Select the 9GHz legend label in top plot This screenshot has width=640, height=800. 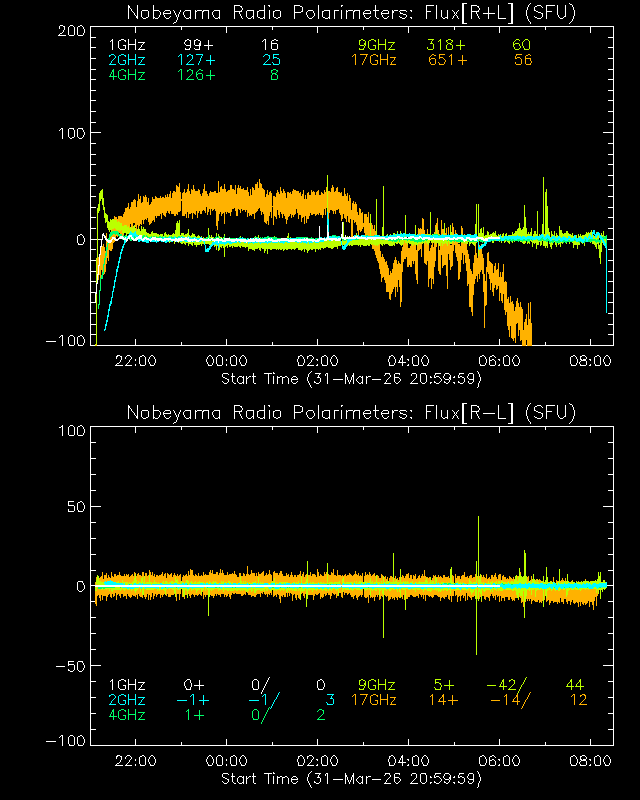tap(377, 46)
